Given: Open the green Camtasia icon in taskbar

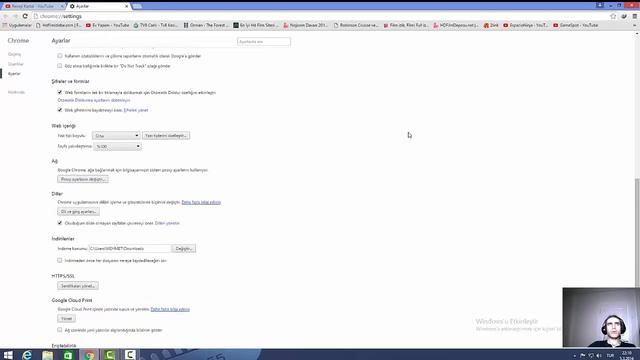Looking at the screenshot, I should (x=109, y=355).
